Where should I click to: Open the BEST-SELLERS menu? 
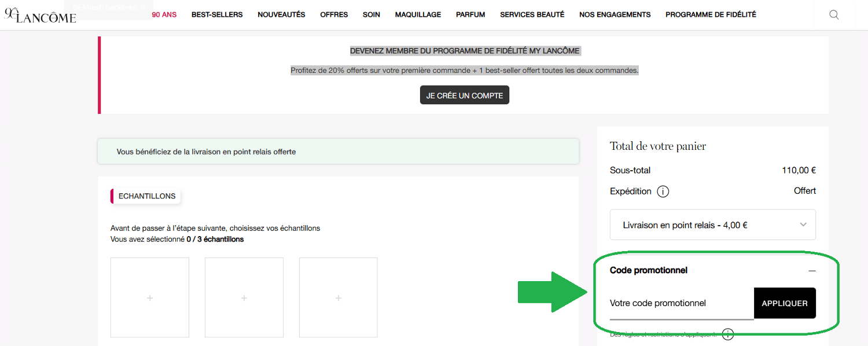pos(217,15)
